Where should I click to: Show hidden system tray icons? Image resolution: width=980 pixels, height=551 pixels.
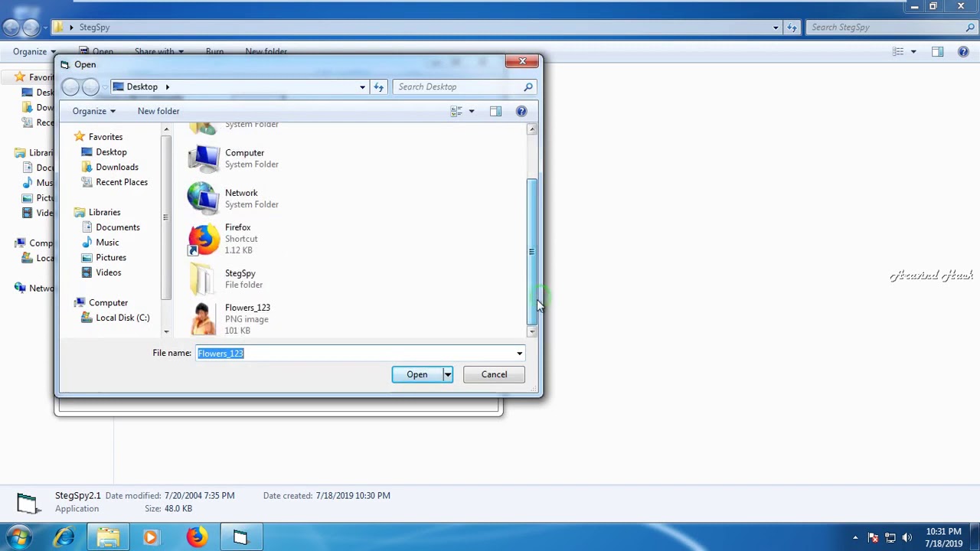coord(855,537)
